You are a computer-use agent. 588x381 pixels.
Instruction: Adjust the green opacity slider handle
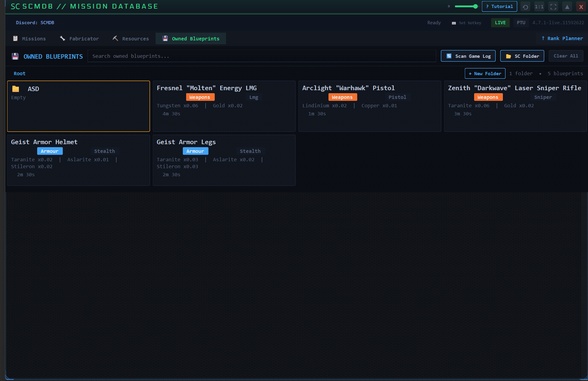click(475, 6)
